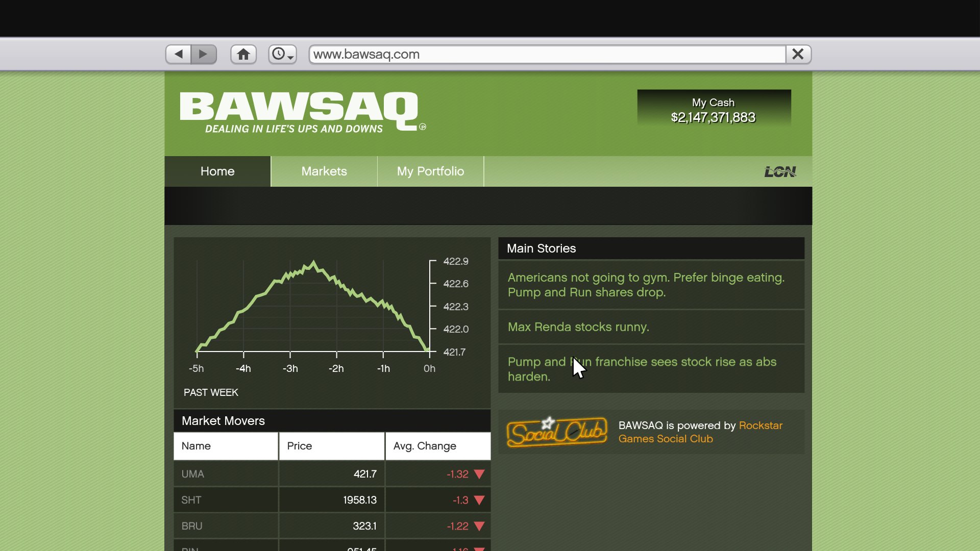Open story about Americans not going to gym
This screenshot has width=980, height=551.
651,285
